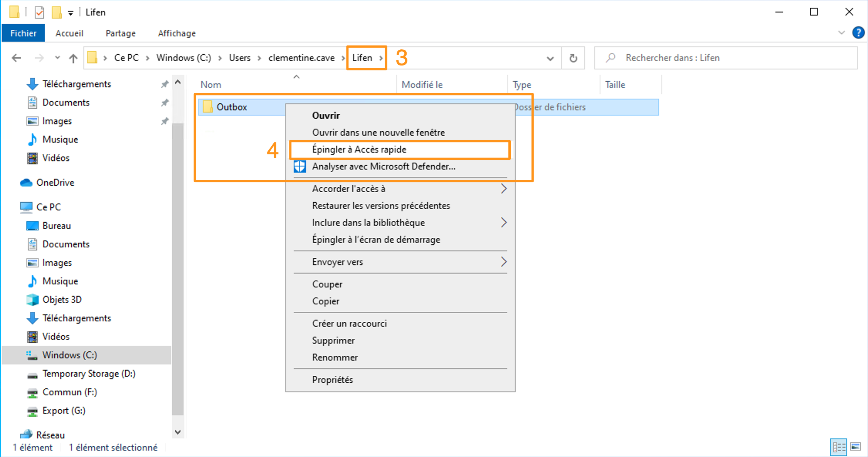The width and height of the screenshot is (868, 457).
Task: Click clementine.cave in the breadcrumb
Action: (301, 58)
